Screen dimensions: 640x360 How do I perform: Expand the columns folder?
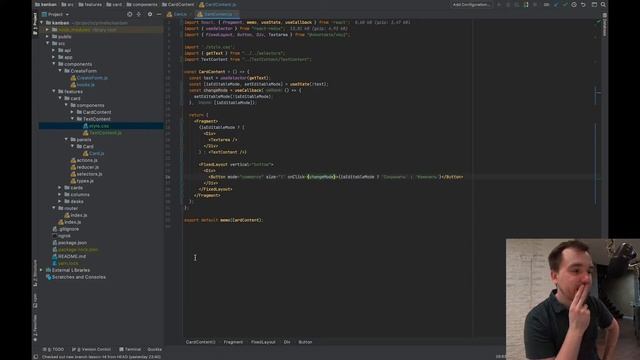point(60,195)
